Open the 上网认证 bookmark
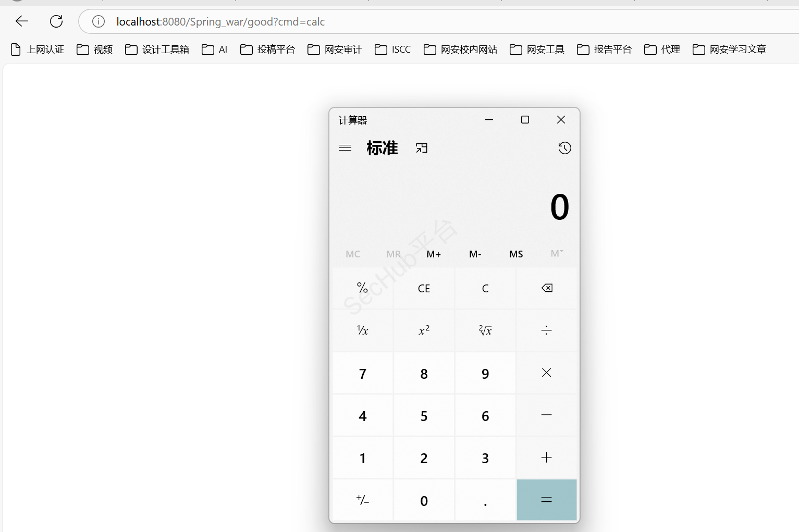Viewport: 799px width, 532px height. tap(38, 50)
